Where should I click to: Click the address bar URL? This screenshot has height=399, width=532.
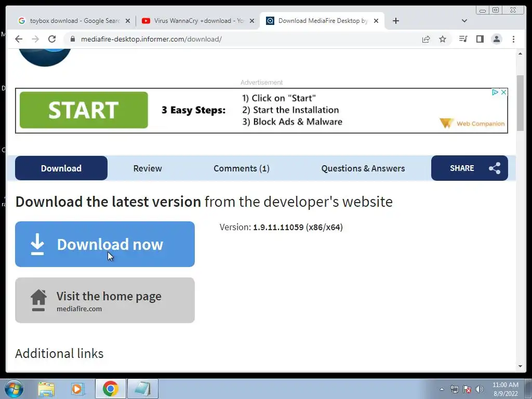(151, 39)
